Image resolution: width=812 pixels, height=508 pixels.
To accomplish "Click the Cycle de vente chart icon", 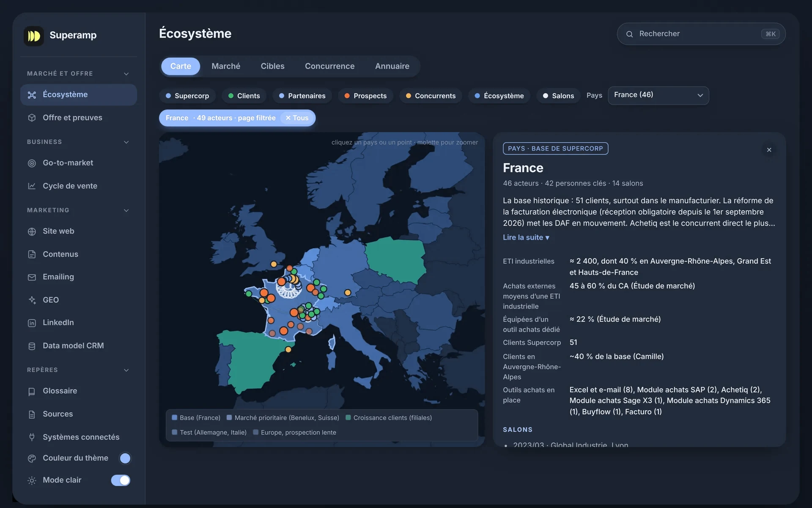I will click(32, 186).
